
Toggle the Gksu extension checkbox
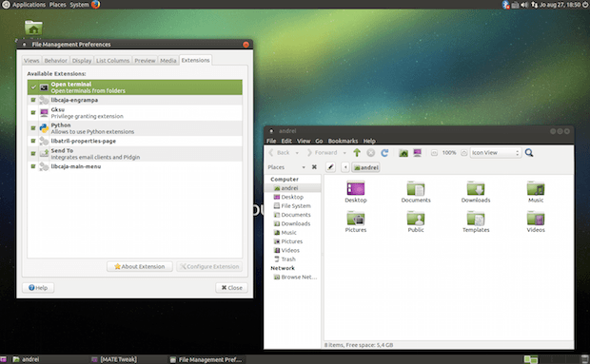pos(33,113)
